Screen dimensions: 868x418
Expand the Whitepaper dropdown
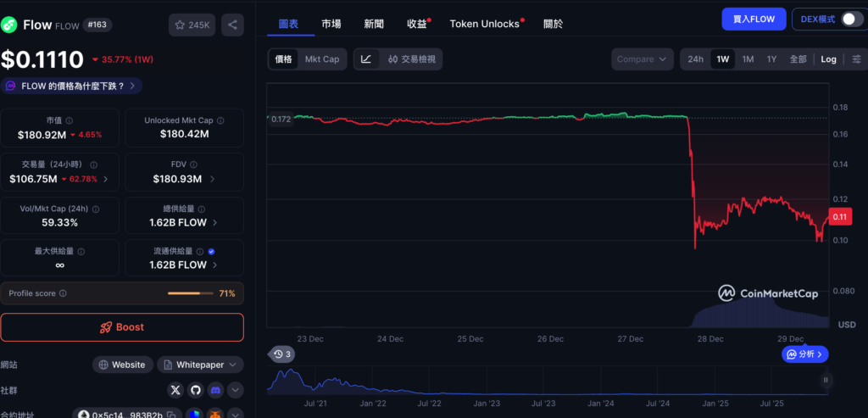[200, 365]
